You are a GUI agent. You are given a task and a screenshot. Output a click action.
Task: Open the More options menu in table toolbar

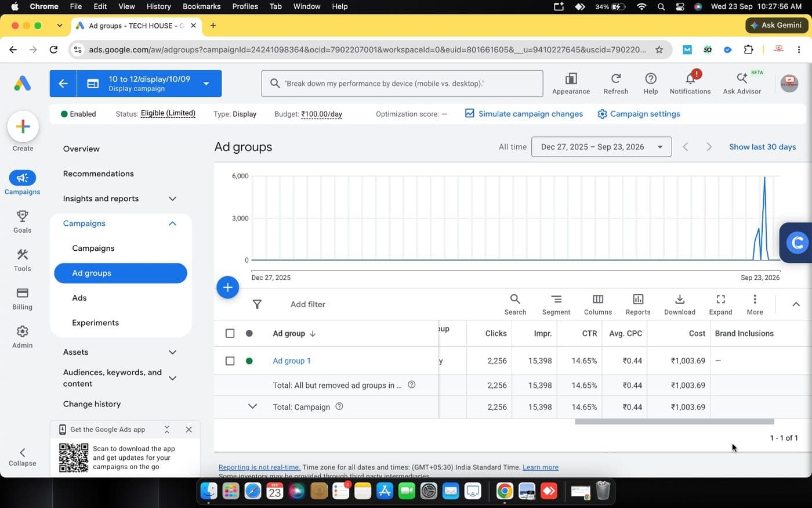click(x=755, y=304)
